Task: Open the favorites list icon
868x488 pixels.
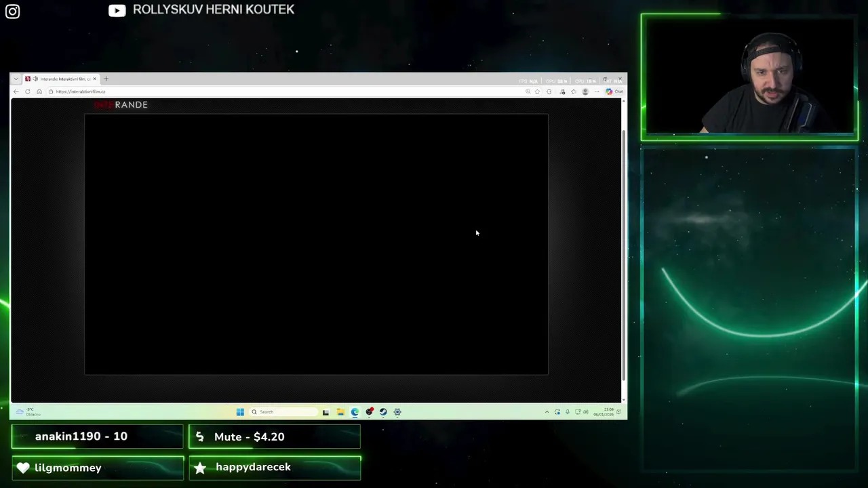Action: pyautogui.click(x=574, y=91)
